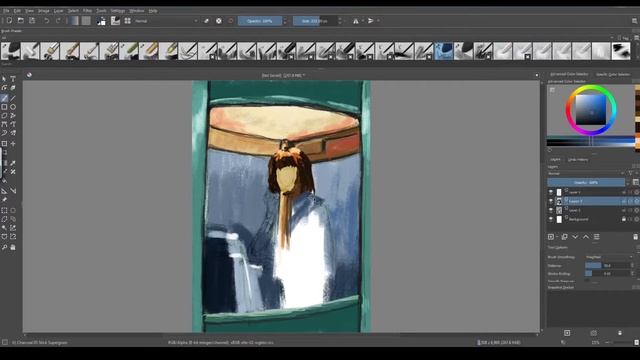Hide Layer 1 using eye icon

[551, 192]
